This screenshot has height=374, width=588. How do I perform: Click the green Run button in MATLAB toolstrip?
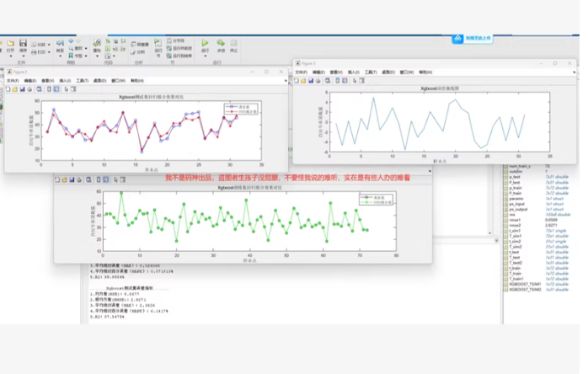pos(205,43)
